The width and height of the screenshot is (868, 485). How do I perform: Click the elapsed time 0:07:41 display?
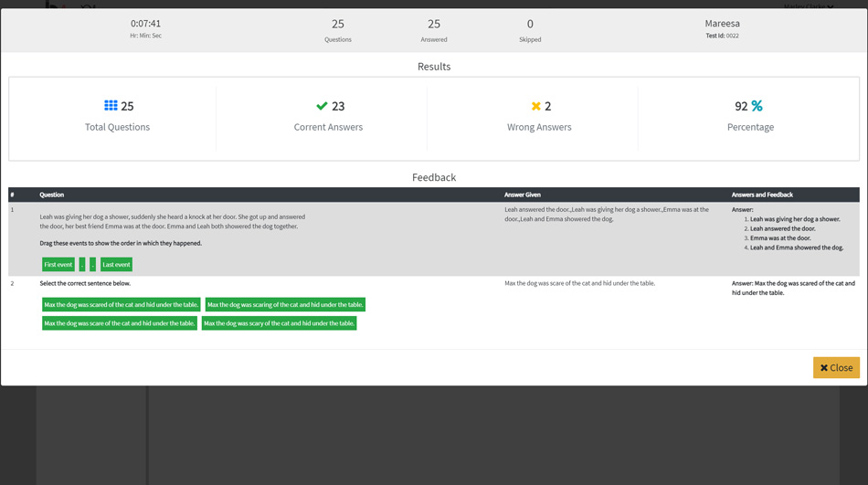click(145, 24)
